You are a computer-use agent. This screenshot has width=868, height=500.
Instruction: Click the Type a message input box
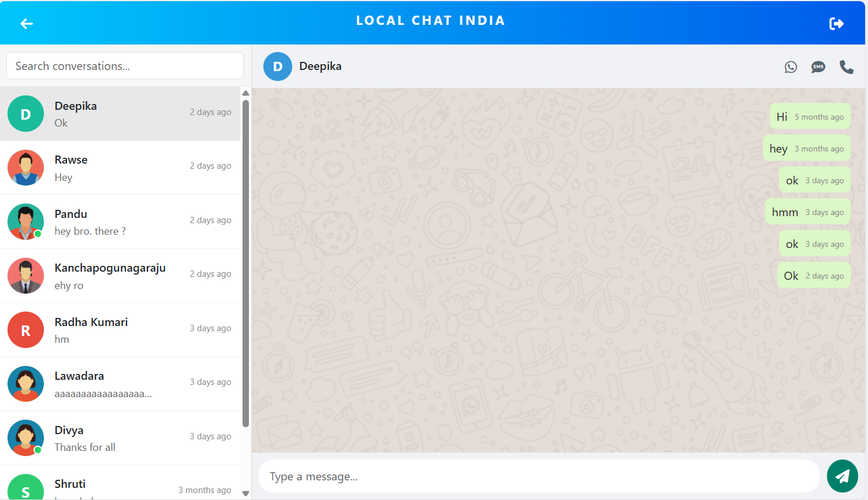539,476
